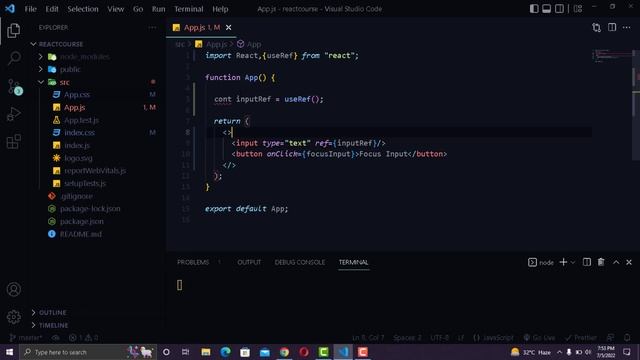The height and width of the screenshot is (360, 640).
Task: Switch to the Output panel tab
Action: pos(249,262)
